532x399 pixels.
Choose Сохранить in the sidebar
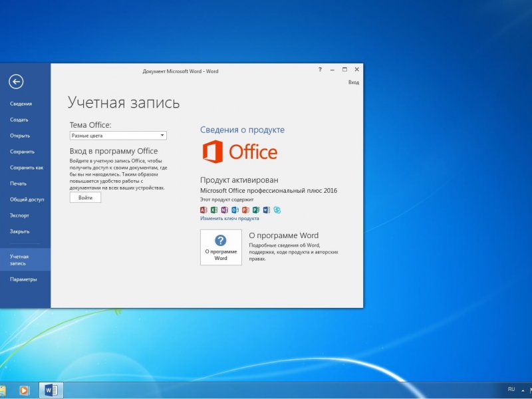point(23,152)
